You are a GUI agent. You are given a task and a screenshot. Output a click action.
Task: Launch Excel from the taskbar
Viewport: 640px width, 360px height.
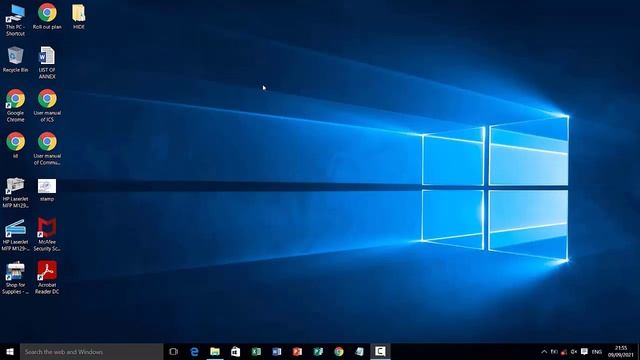tap(256, 351)
